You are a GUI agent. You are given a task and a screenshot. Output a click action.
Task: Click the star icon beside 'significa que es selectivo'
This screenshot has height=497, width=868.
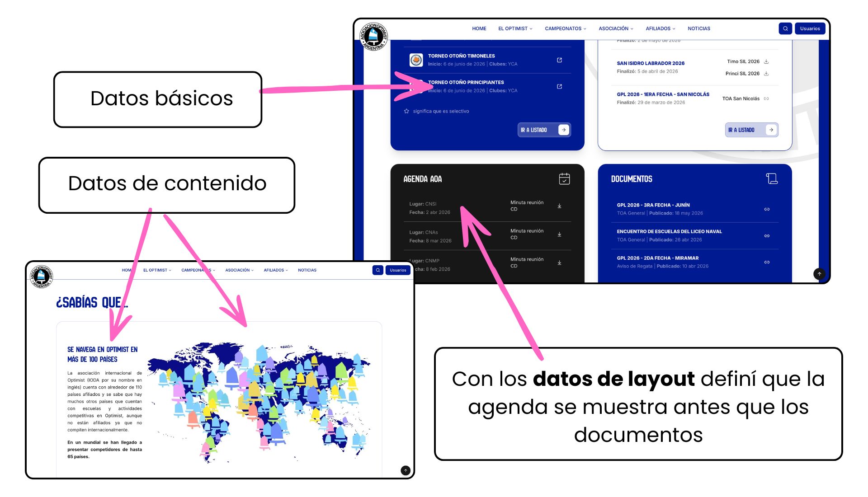[x=406, y=111]
